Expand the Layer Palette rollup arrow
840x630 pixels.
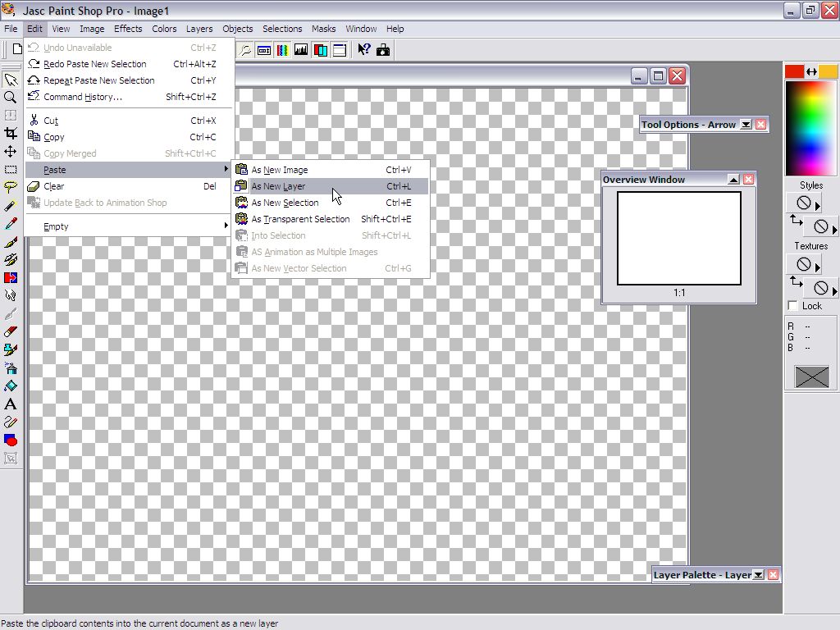(x=758, y=575)
